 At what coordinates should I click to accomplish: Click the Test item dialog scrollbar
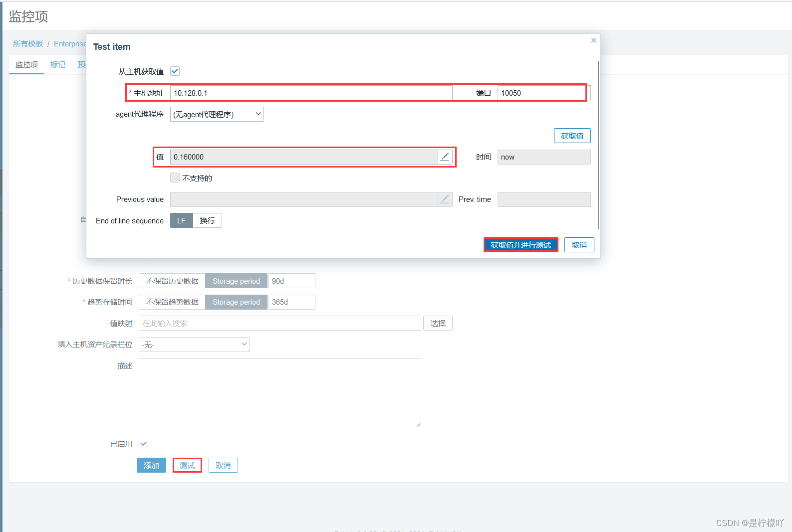coord(598,145)
